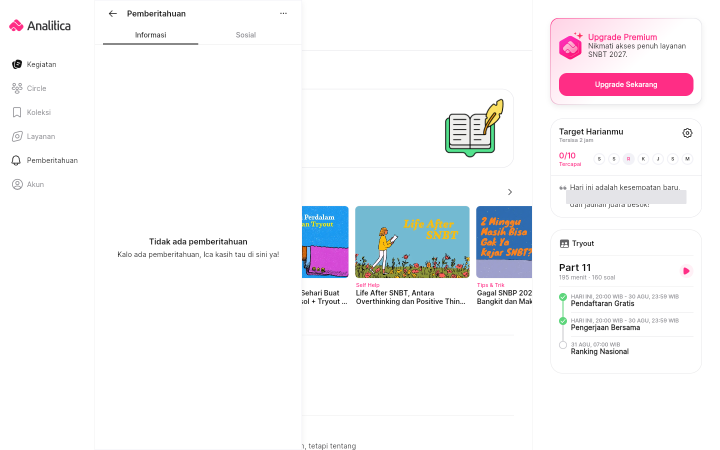This screenshot has height=450, width=720.
Task: Start Part 11 tryout play button
Action: point(686,271)
